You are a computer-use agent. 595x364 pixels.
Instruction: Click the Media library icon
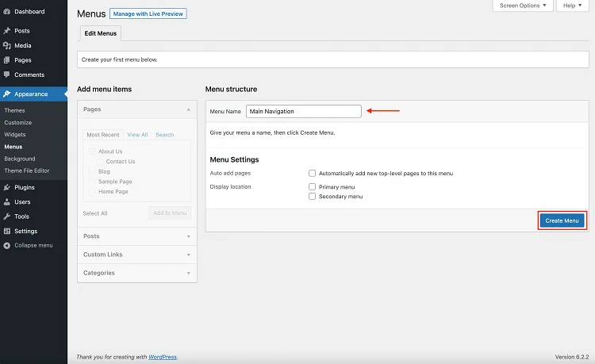(6, 45)
